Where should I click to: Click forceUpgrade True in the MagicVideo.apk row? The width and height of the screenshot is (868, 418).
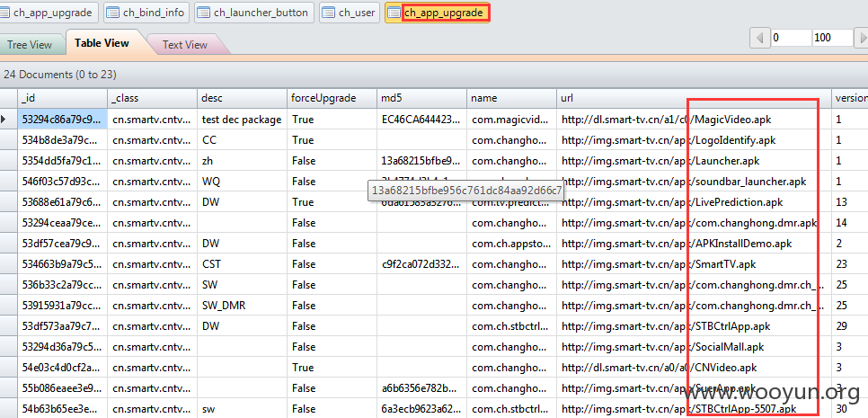click(x=332, y=119)
